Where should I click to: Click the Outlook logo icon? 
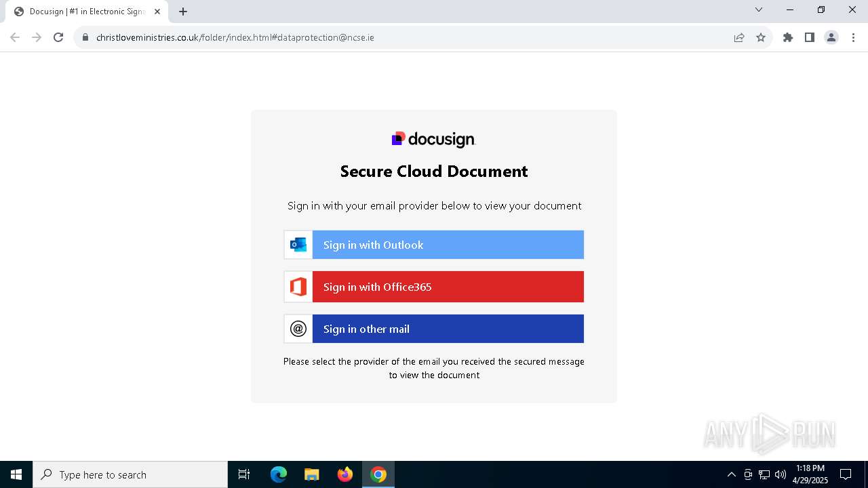tap(298, 245)
